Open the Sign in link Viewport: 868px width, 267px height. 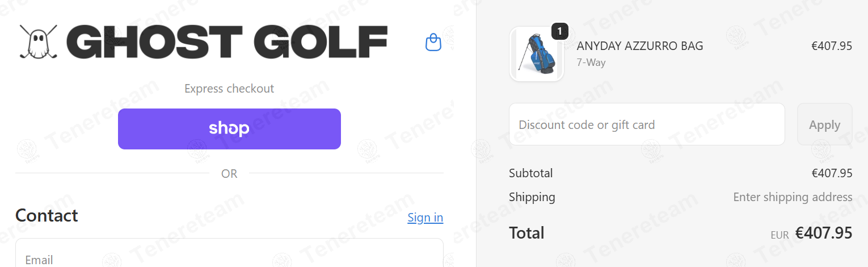(x=425, y=218)
